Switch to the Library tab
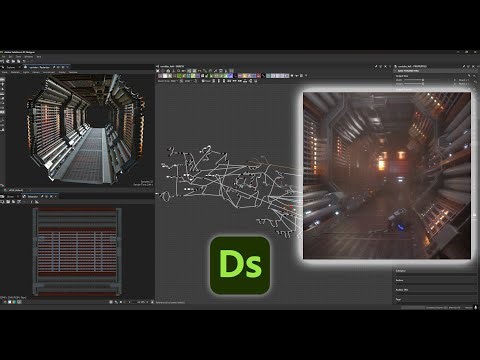The image size is (480, 360). (11, 196)
